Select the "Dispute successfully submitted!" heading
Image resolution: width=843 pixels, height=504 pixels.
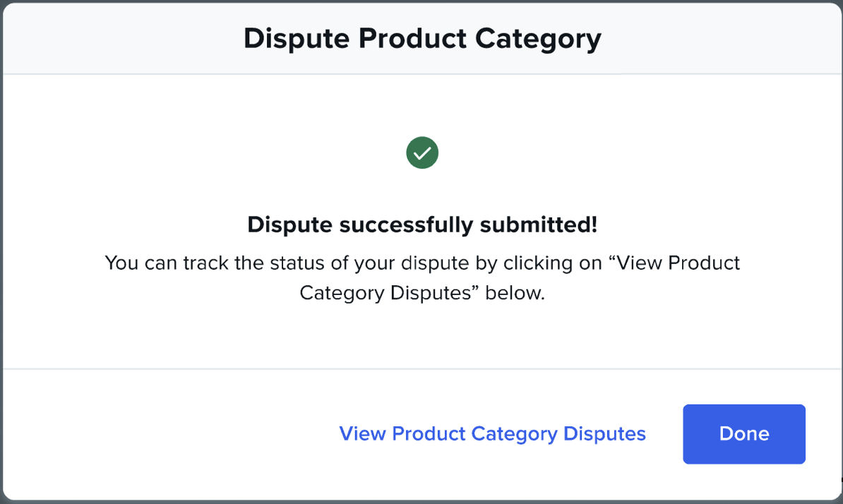click(x=422, y=224)
